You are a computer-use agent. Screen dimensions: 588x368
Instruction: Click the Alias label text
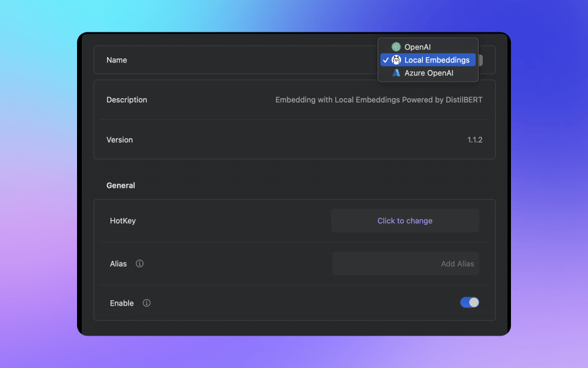[118, 264]
